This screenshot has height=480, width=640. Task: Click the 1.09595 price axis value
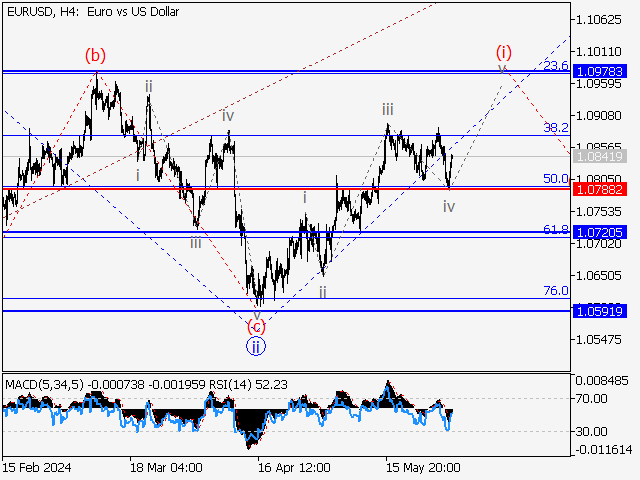[x=598, y=84]
